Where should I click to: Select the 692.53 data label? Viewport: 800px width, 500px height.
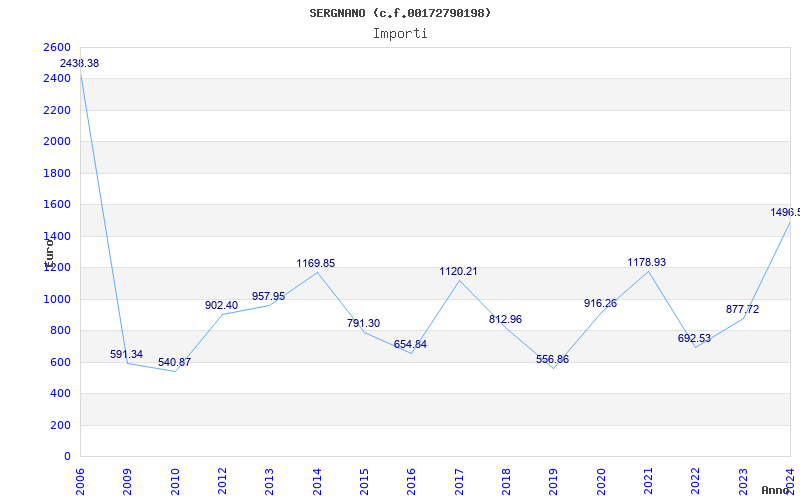pos(694,338)
